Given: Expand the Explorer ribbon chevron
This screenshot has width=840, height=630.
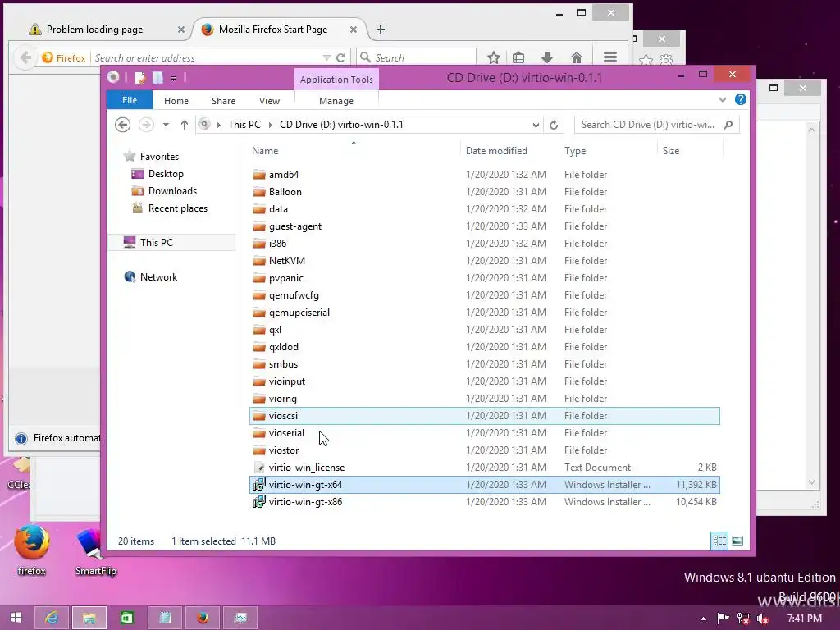Looking at the screenshot, I should click(723, 99).
